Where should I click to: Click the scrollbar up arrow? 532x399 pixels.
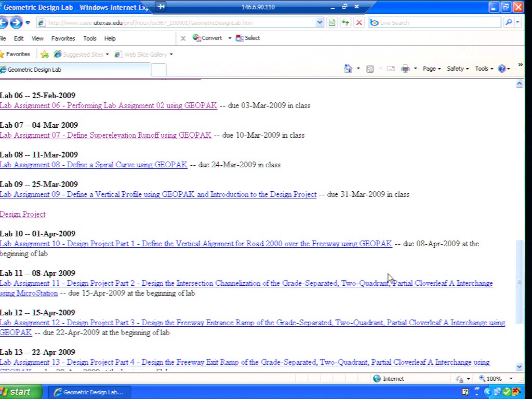click(x=519, y=84)
